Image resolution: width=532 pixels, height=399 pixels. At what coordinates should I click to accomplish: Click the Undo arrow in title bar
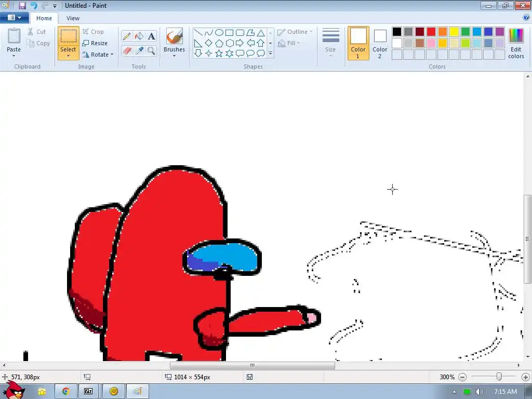click(34, 5)
